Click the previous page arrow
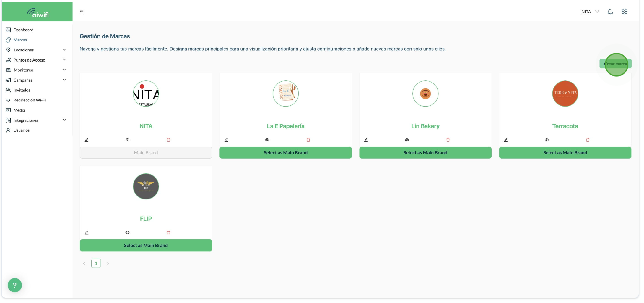644x303 pixels. [x=84, y=263]
